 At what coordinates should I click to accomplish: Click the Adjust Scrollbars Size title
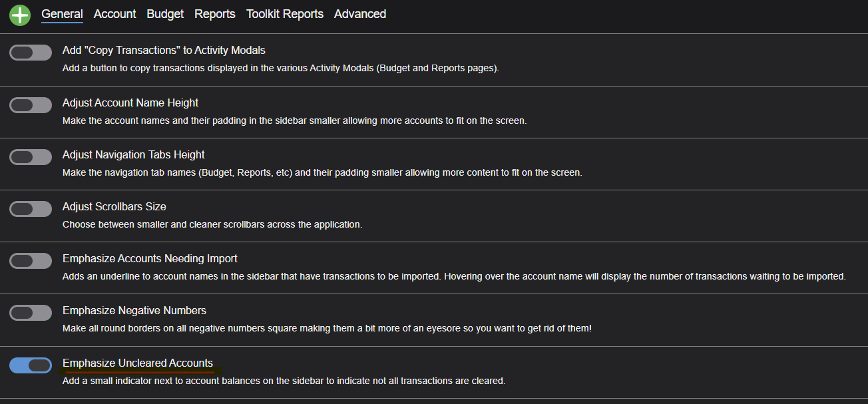point(113,206)
